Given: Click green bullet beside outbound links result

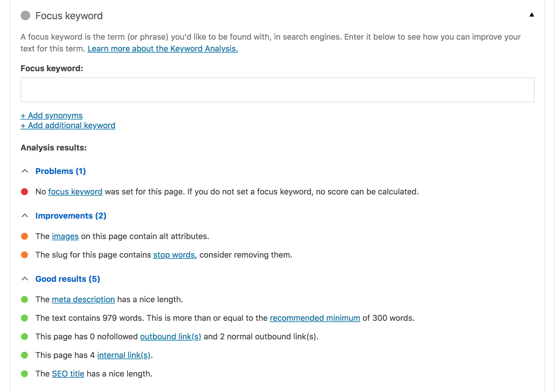Looking at the screenshot, I should [24, 337].
